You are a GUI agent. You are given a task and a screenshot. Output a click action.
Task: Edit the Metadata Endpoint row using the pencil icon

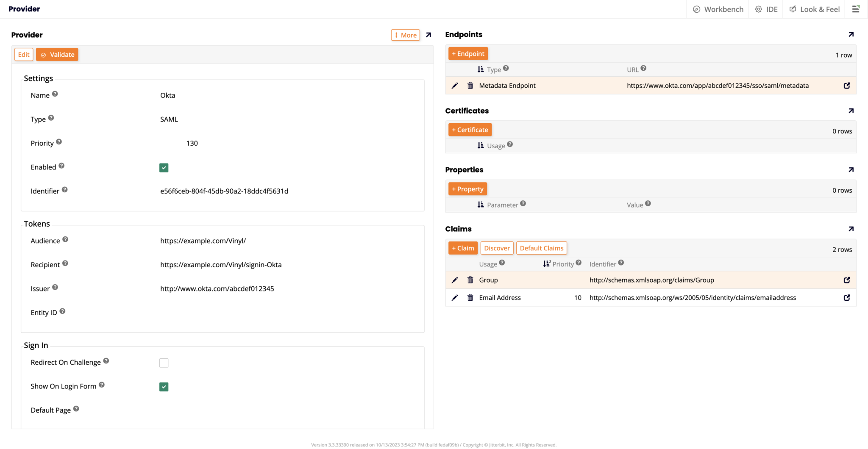tap(455, 85)
